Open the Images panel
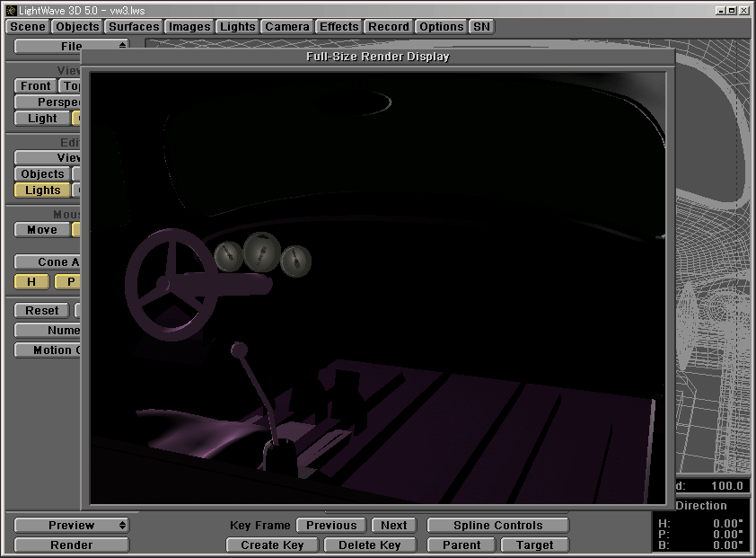 (189, 27)
